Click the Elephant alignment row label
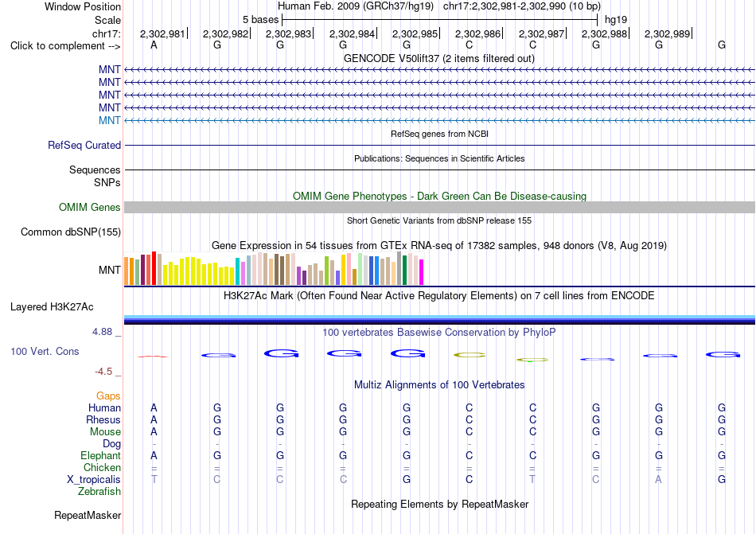756x534 pixels. point(100,455)
